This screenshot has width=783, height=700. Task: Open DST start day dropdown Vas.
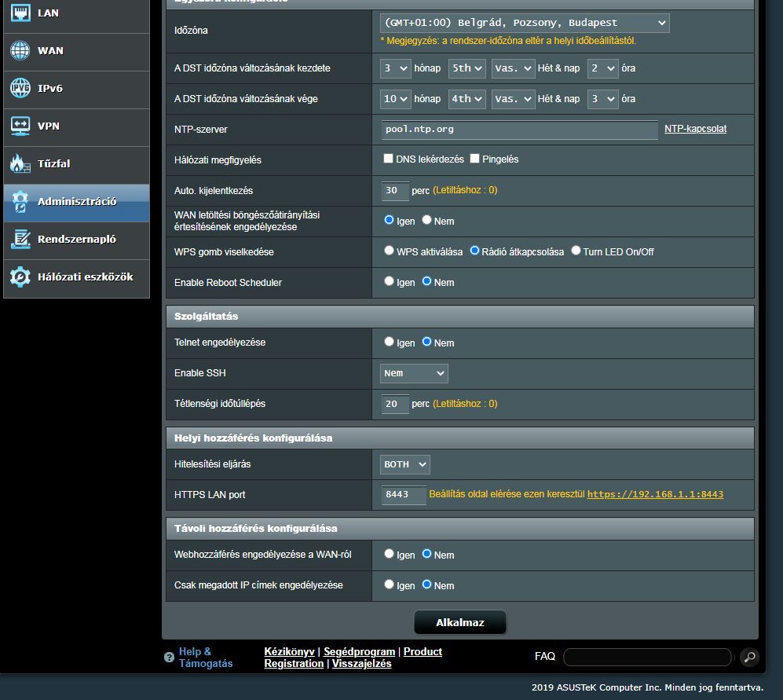(x=513, y=68)
